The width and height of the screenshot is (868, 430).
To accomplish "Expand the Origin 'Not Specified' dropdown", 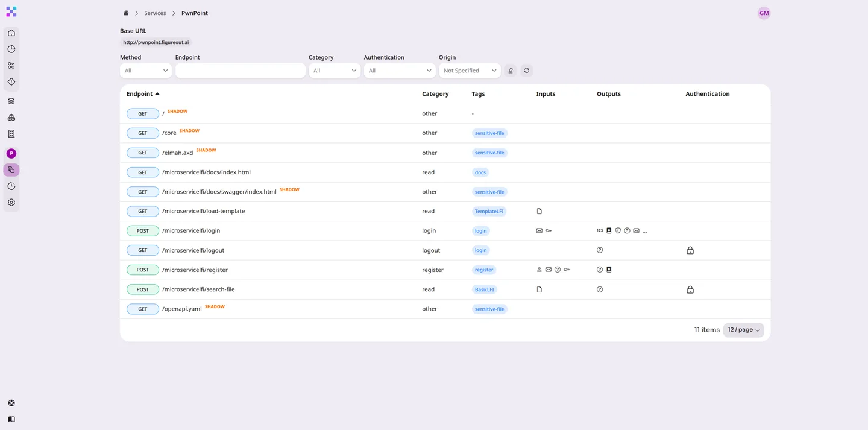I will click(470, 71).
